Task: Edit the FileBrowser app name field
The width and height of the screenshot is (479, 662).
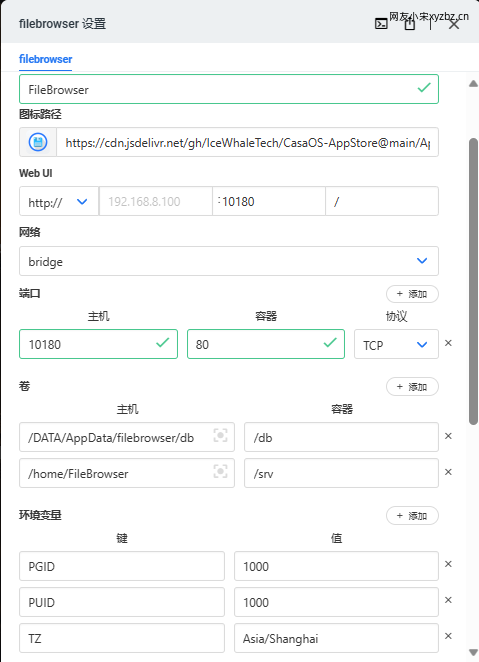Action: point(229,89)
